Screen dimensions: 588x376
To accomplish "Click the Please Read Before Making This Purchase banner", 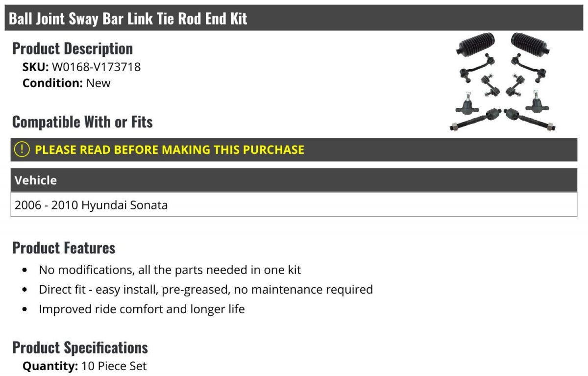I will point(294,150).
